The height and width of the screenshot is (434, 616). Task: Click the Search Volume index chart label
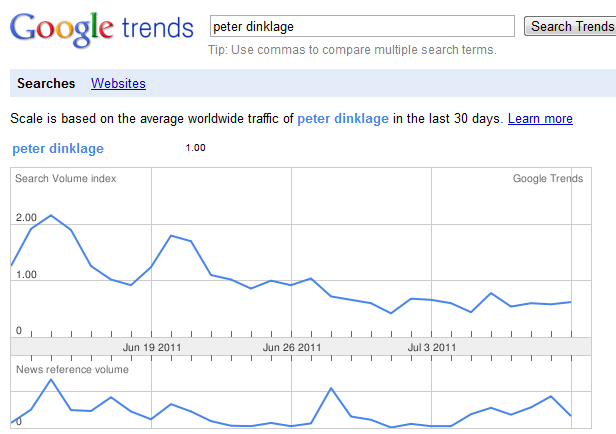coord(66,178)
